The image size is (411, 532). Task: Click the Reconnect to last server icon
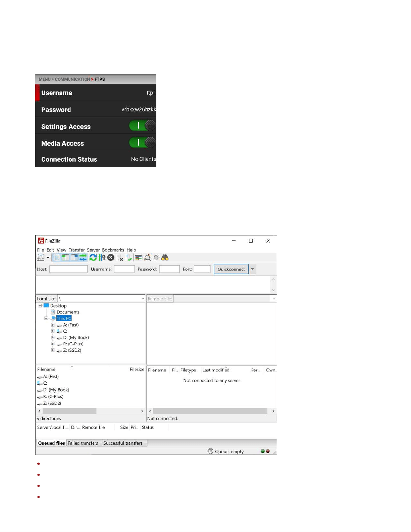point(129,257)
